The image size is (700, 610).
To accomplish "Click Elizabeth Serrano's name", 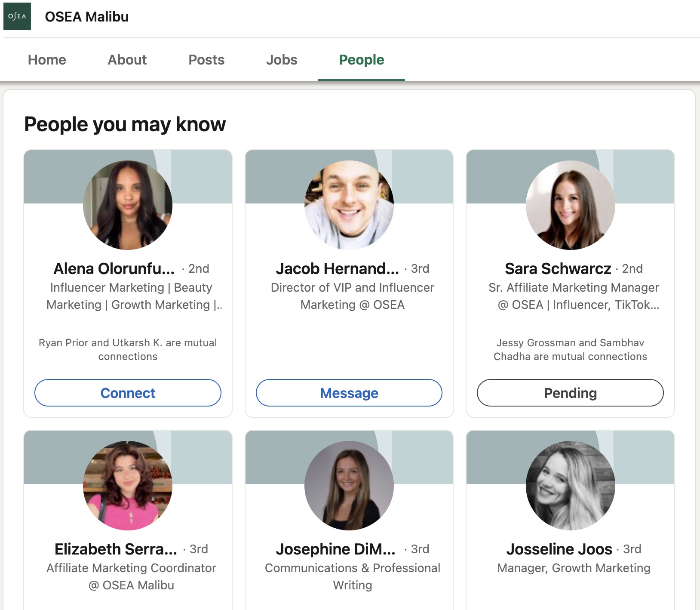I will click(x=115, y=549).
